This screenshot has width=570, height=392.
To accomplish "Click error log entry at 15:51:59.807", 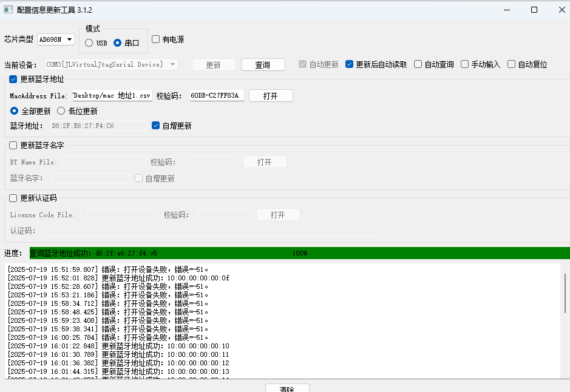I will 108,269.
